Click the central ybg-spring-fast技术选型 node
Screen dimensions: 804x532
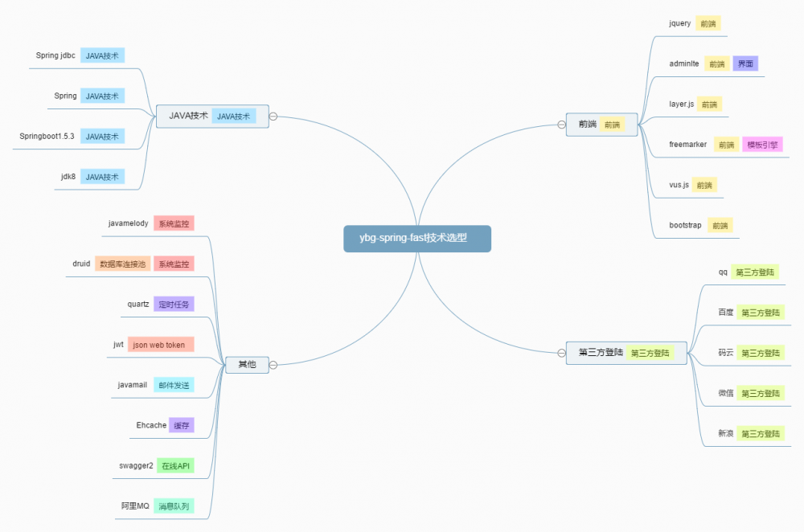(x=416, y=239)
